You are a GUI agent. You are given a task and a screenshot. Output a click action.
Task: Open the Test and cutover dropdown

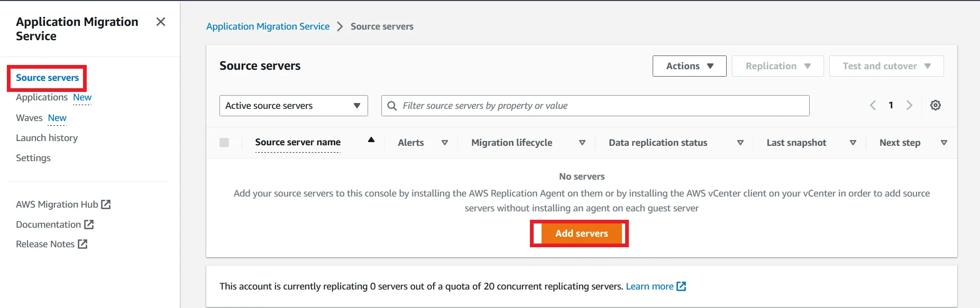pyautogui.click(x=886, y=66)
